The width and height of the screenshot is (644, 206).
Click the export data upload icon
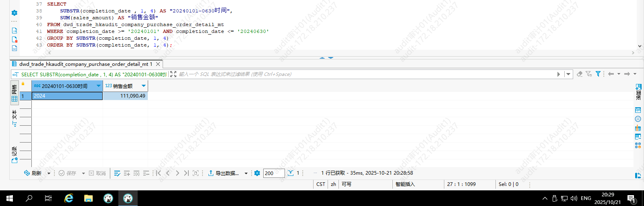(x=211, y=173)
